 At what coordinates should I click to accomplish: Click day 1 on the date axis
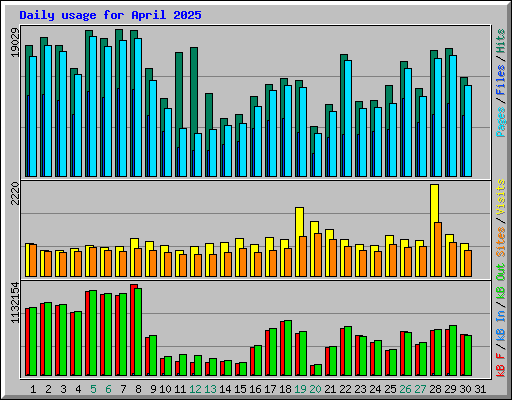[33, 389]
